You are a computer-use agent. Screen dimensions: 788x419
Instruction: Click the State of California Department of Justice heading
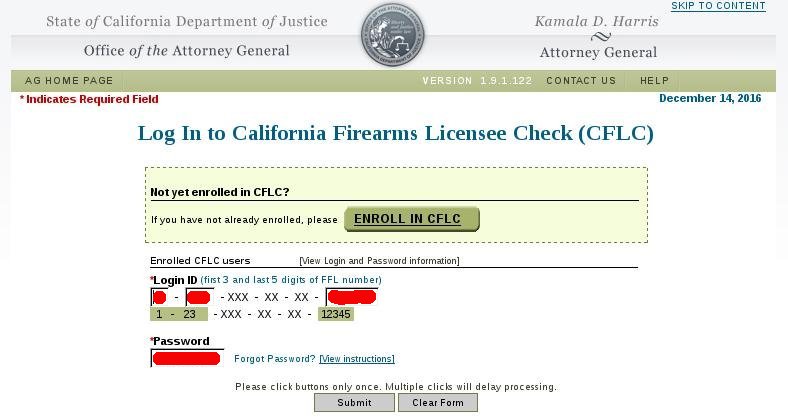coord(187,22)
